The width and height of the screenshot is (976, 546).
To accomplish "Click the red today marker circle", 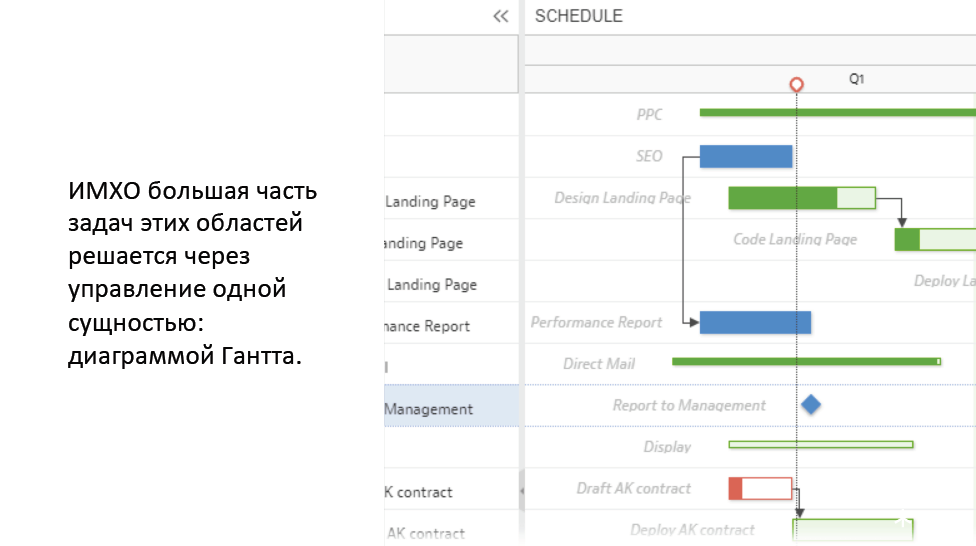I will tap(796, 84).
